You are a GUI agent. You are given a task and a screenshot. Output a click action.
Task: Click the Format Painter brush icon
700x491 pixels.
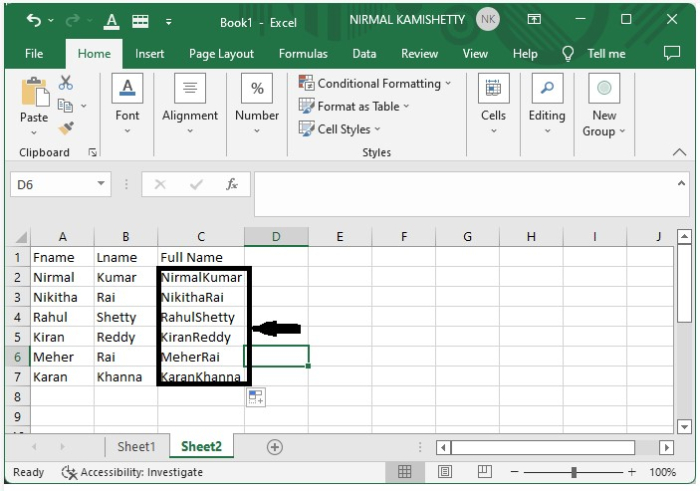tap(66, 128)
